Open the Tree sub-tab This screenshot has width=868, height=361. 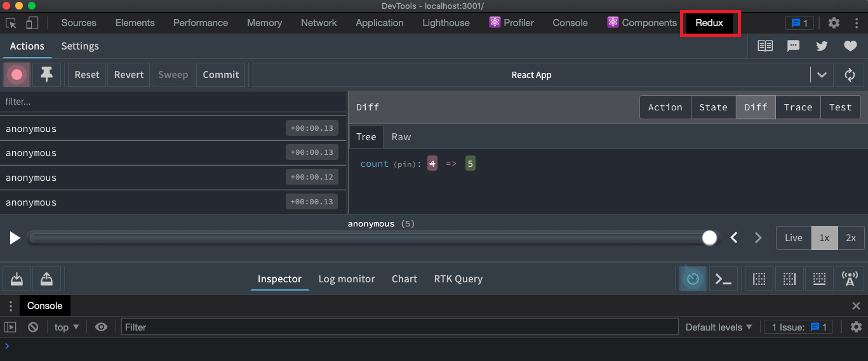366,137
